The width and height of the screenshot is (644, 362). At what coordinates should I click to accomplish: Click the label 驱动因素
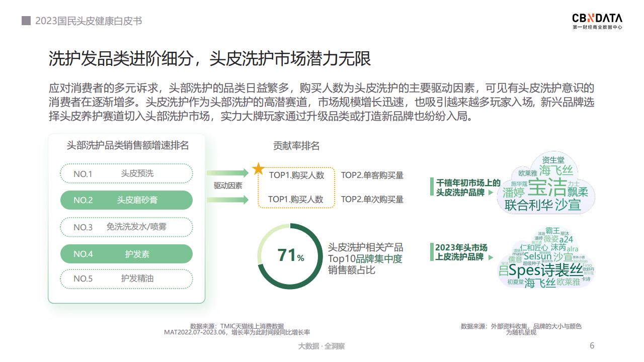[x=228, y=186]
